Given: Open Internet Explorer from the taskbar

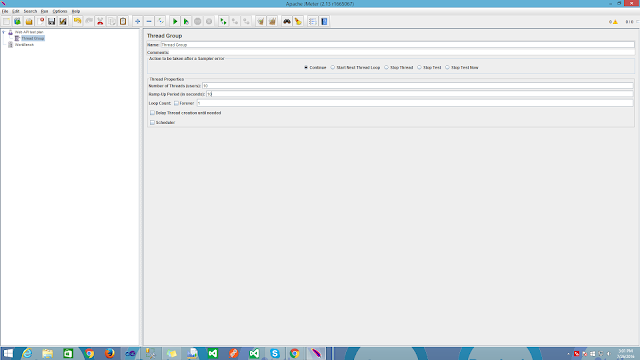Looking at the screenshot, I should click(x=27, y=353).
